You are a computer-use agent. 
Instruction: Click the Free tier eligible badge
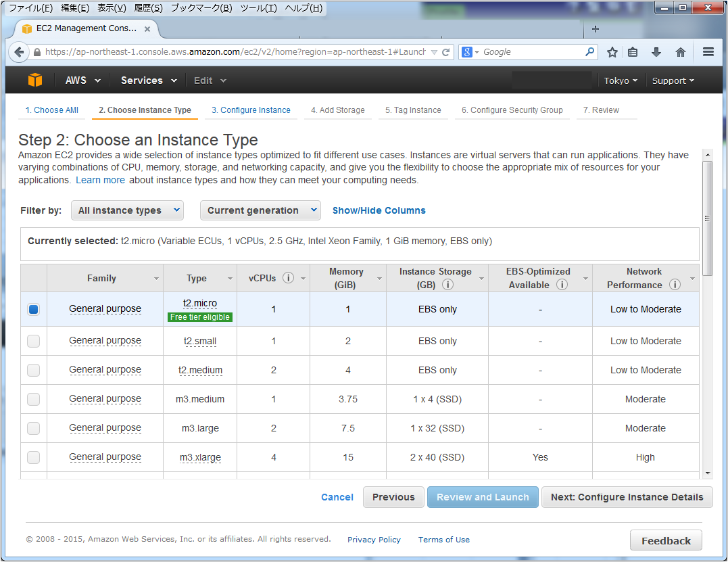pos(199,317)
